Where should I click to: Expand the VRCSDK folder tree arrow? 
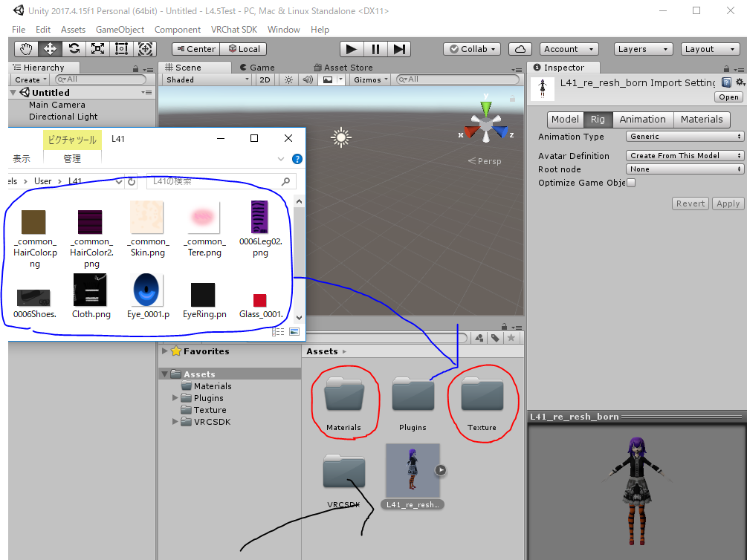(175, 421)
